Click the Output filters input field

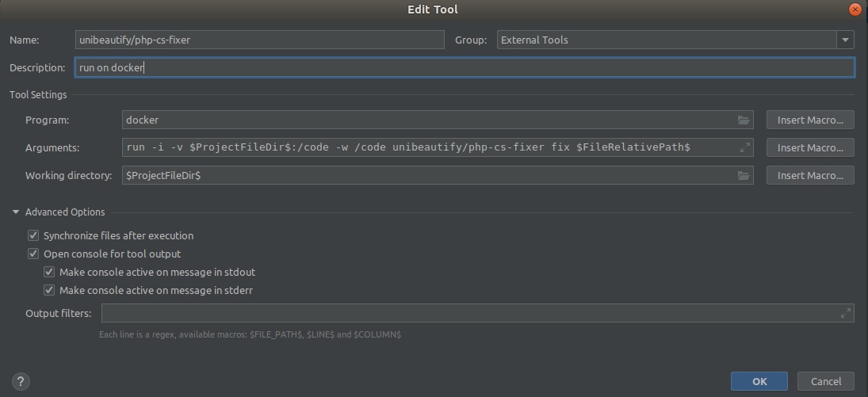[468, 313]
